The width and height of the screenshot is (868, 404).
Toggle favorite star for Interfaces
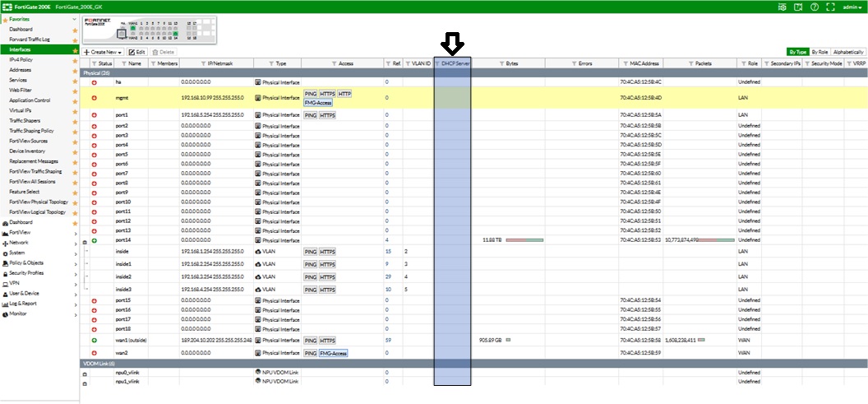[75, 50]
